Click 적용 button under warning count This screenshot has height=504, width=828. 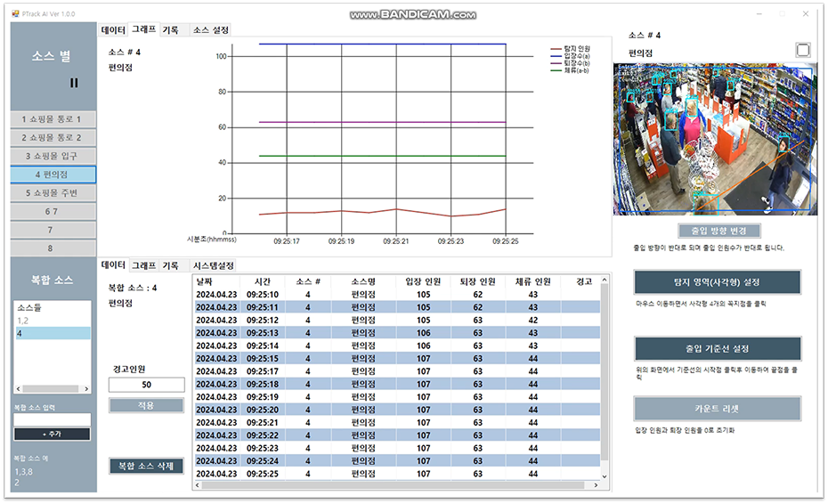pyautogui.click(x=146, y=406)
